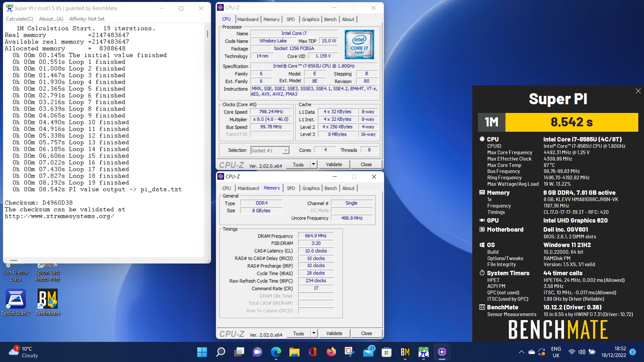Show hidden tray icons chevron
This screenshot has width=644, height=362.
521,352
